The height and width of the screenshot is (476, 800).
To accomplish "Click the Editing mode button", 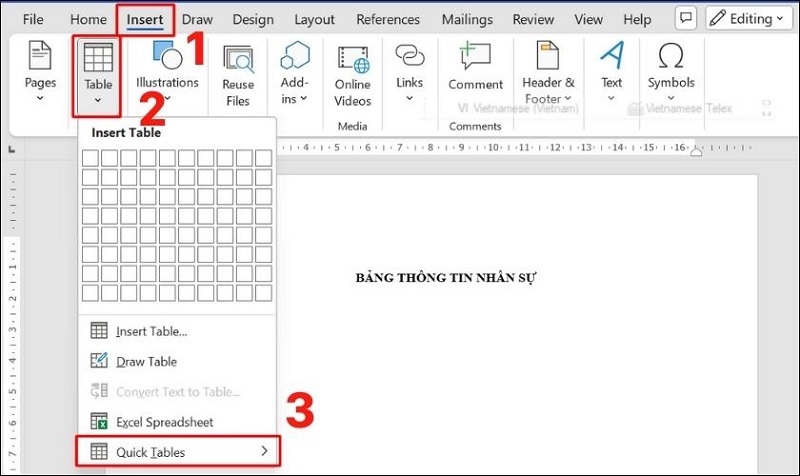I will (x=744, y=19).
